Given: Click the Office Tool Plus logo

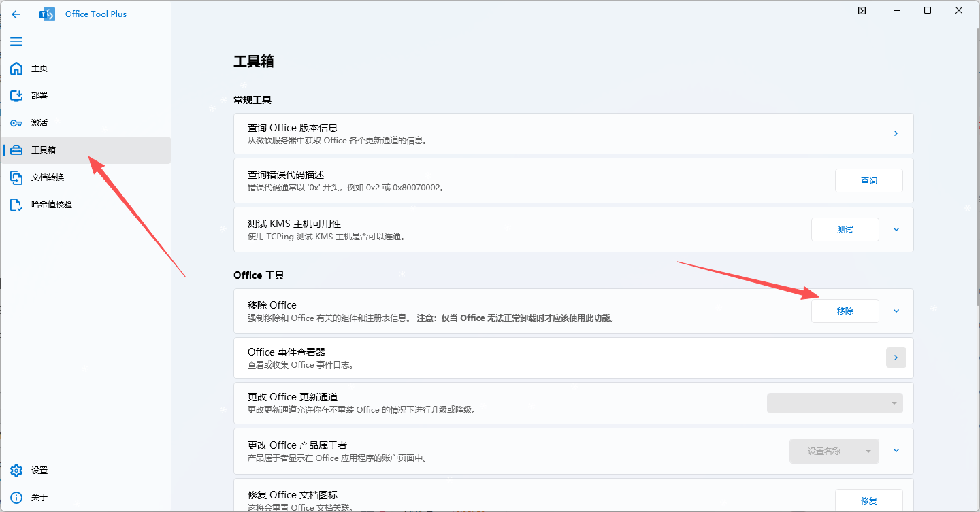Looking at the screenshot, I should (x=47, y=14).
